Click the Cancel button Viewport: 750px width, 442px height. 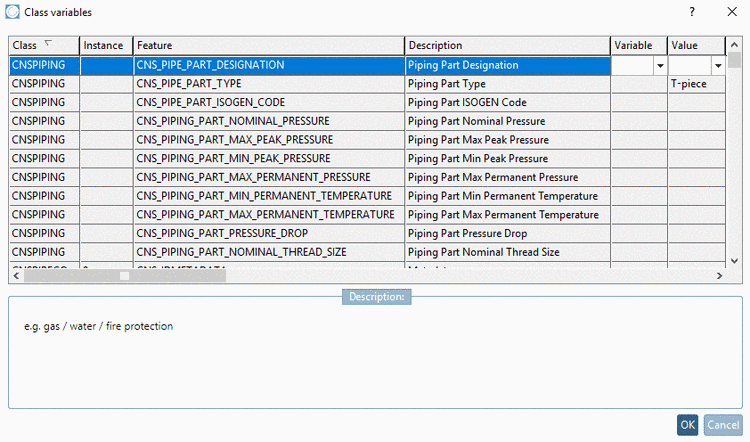click(x=723, y=425)
